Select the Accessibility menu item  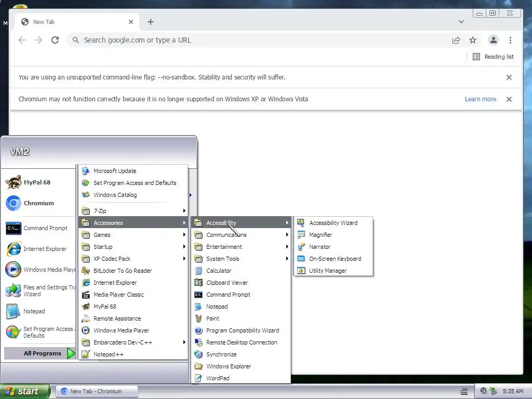(241, 223)
